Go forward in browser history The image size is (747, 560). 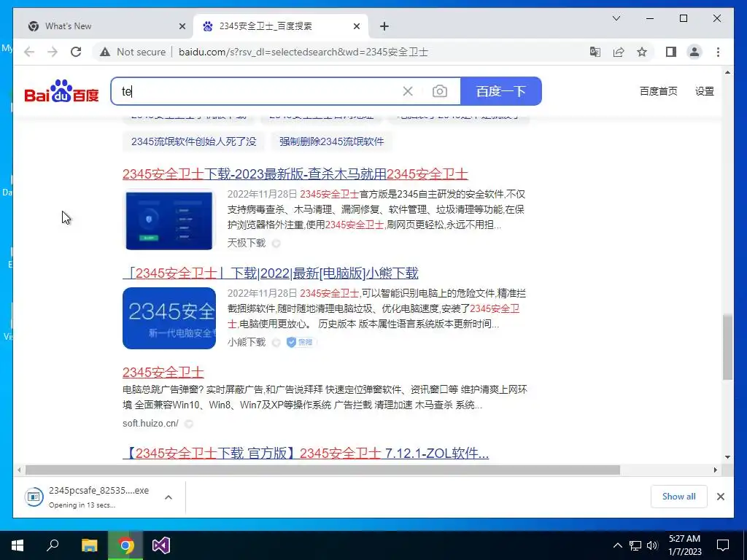53,52
